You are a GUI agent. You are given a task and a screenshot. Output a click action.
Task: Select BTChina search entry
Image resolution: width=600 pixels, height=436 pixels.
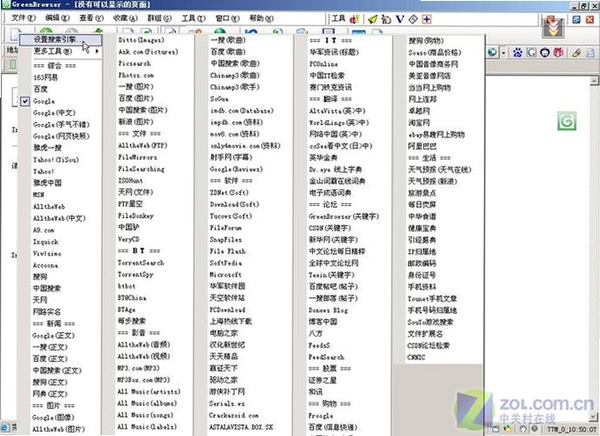[132, 297]
